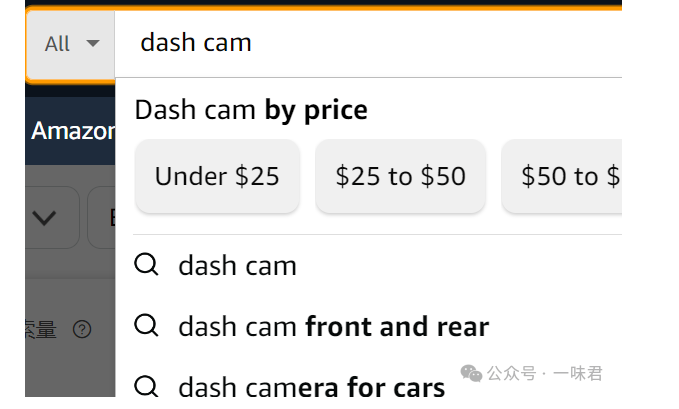The width and height of the screenshot is (679, 409).
Task: Choose the "dash cam front and rear" suggestion
Action: point(333,326)
